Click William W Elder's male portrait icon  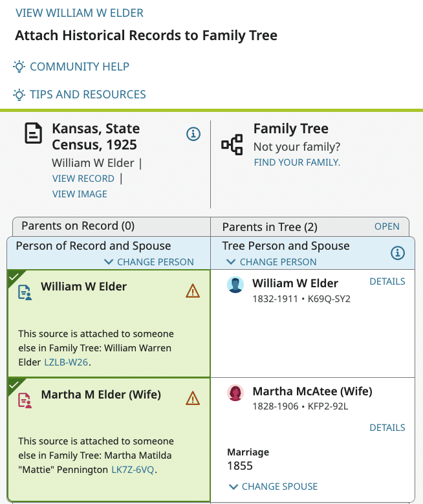coord(236,285)
